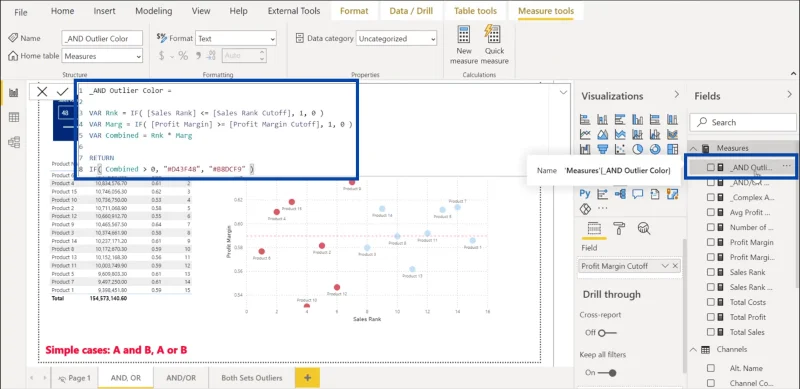Toggle the Cross-report drill through switch
This screenshot has width=800, height=389.
click(607, 333)
